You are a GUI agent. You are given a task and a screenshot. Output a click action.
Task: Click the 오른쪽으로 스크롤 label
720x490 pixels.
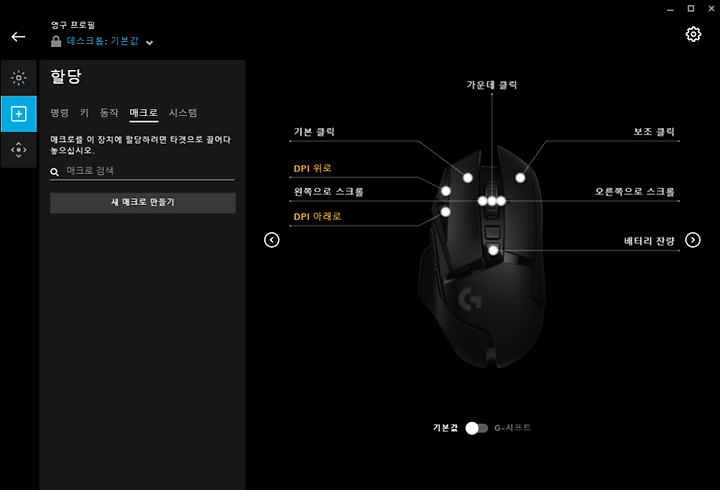635,192
